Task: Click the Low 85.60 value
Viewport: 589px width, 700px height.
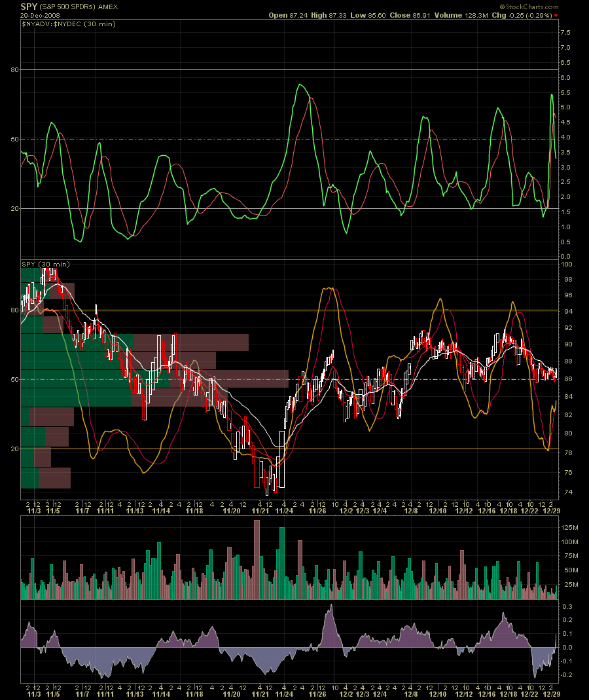Action: point(368,15)
